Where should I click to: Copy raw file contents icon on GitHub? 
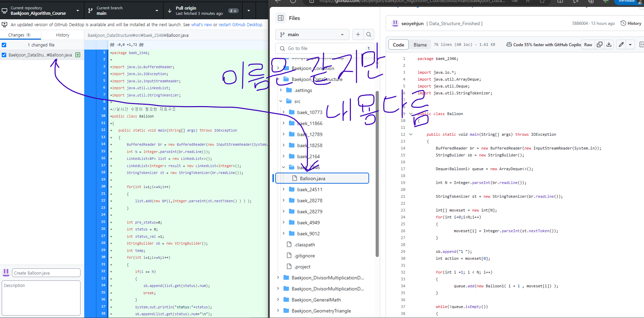click(x=600, y=44)
